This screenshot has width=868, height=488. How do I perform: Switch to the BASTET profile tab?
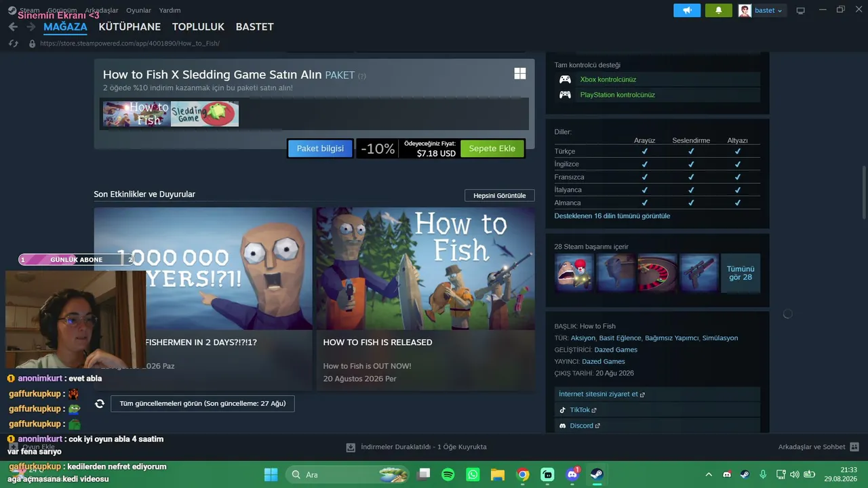pyautogui.click(x=254, y=27)
